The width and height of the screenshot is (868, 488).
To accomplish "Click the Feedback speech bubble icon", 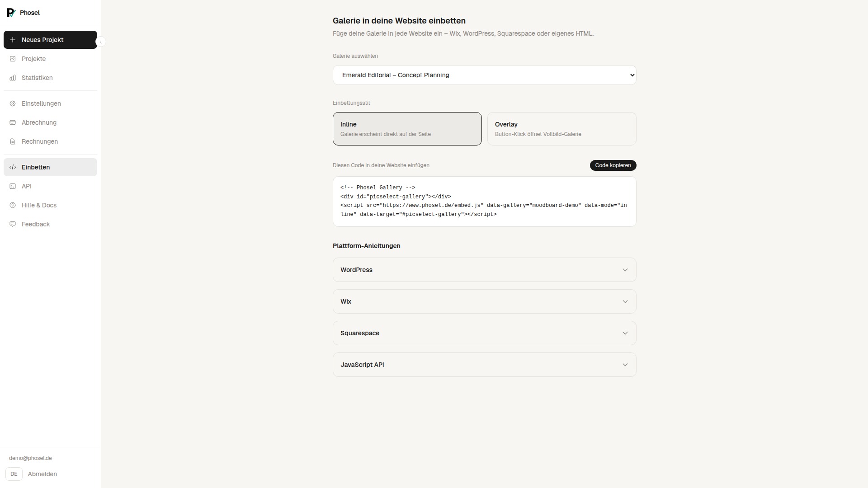I will (x=13, y=224).
